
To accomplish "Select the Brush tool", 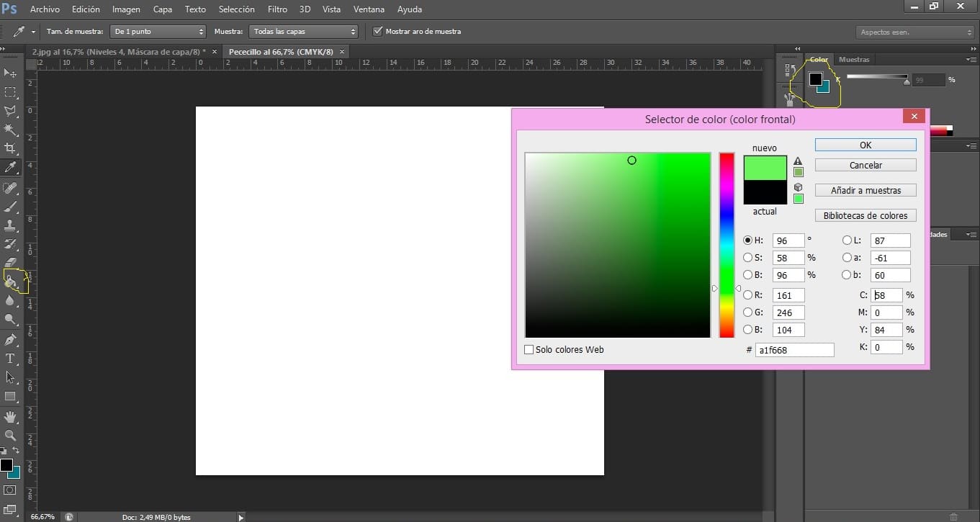I will point(10,207).
